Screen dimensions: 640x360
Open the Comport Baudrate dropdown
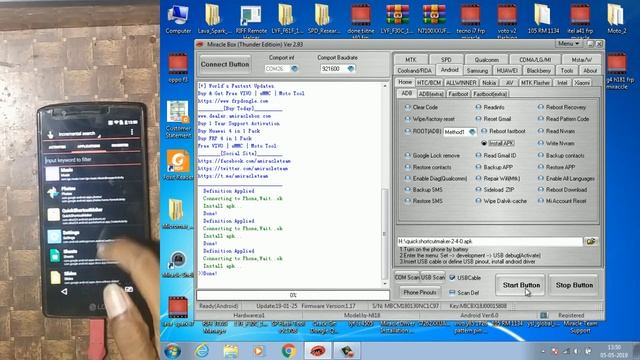point(351,69)
